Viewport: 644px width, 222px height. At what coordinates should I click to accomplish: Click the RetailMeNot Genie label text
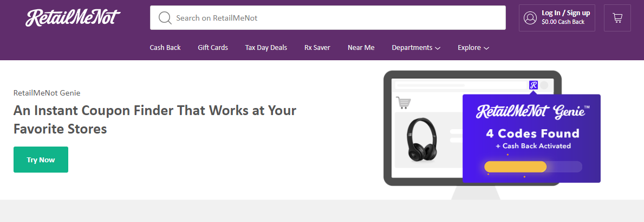47,93
